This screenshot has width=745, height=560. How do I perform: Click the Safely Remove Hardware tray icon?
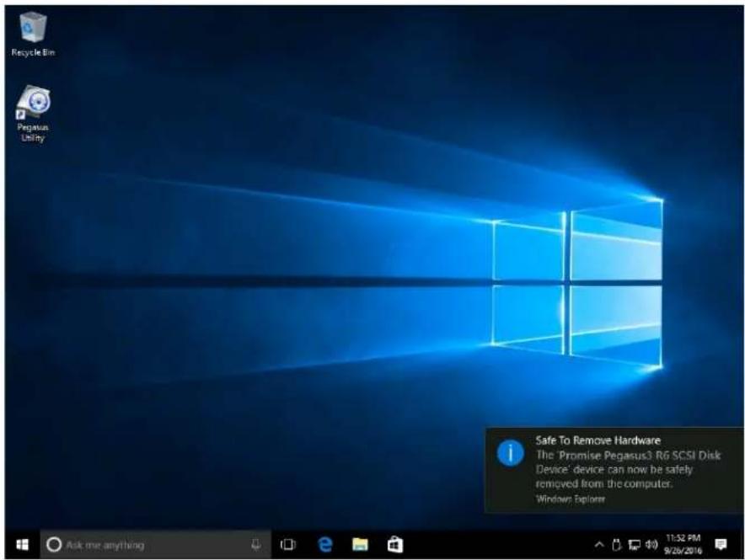pos(616,544)
